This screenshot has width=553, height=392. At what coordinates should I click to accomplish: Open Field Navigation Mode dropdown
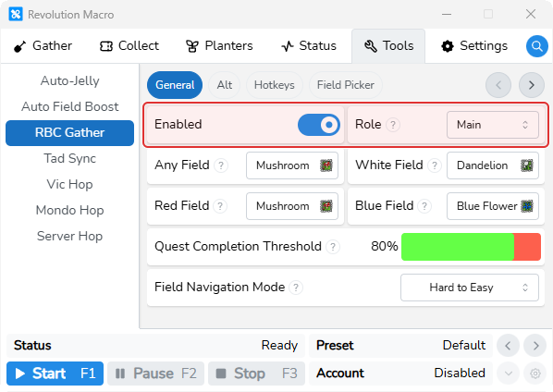click(470, 288)
